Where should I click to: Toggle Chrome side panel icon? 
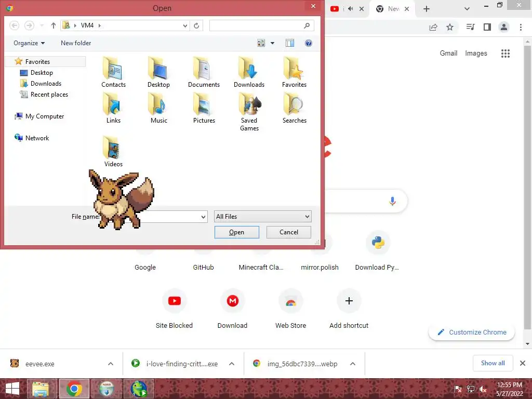pyautogui.click(x=487, y=27)
